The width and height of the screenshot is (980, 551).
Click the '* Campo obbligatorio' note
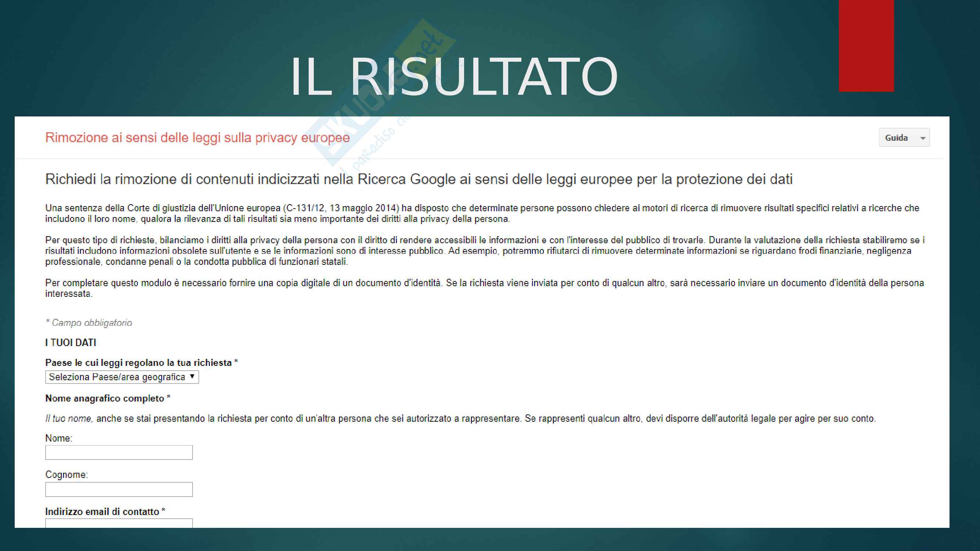pos(89,323)
